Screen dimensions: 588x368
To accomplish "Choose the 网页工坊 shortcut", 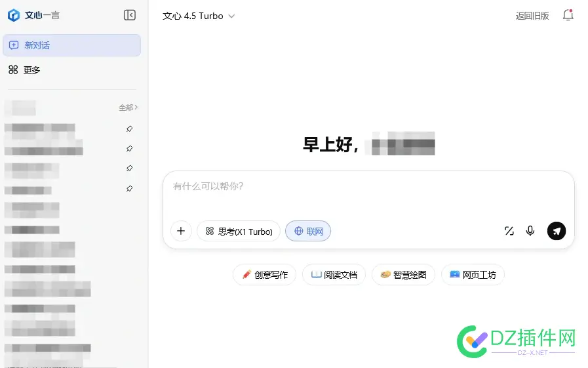I will pyautogui.click(x=473, y=275).
